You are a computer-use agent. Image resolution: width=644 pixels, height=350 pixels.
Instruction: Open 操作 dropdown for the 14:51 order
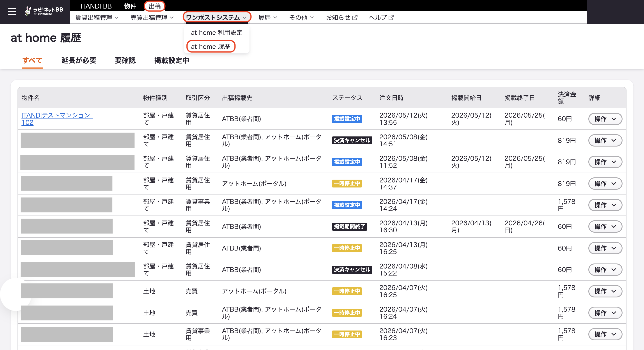(x=605, y=140)
